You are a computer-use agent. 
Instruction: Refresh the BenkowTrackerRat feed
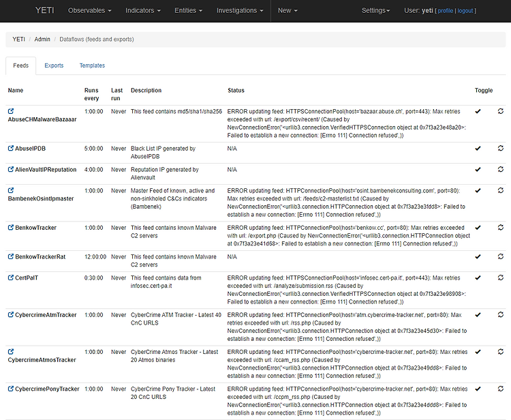[x=501, y=256]
